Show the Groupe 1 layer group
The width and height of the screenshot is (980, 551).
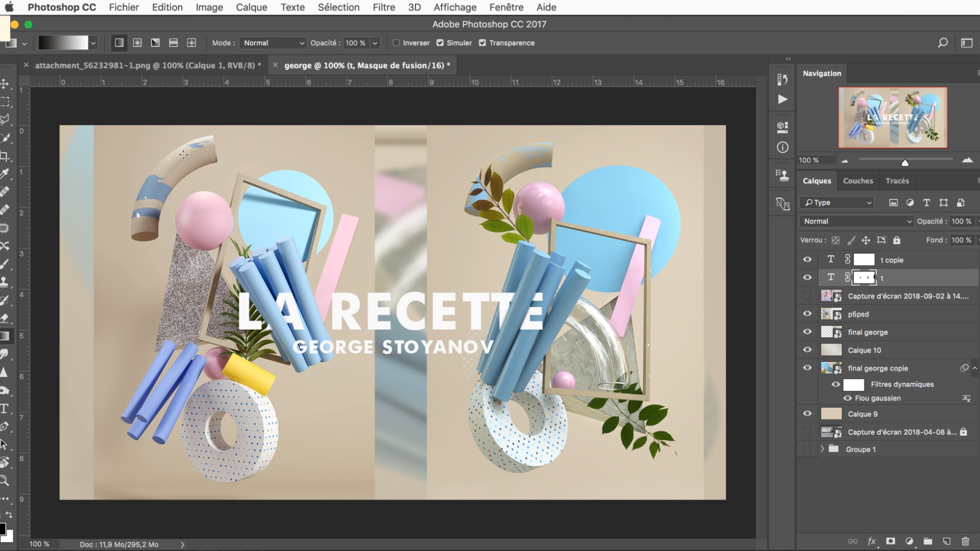coord(807,449)
